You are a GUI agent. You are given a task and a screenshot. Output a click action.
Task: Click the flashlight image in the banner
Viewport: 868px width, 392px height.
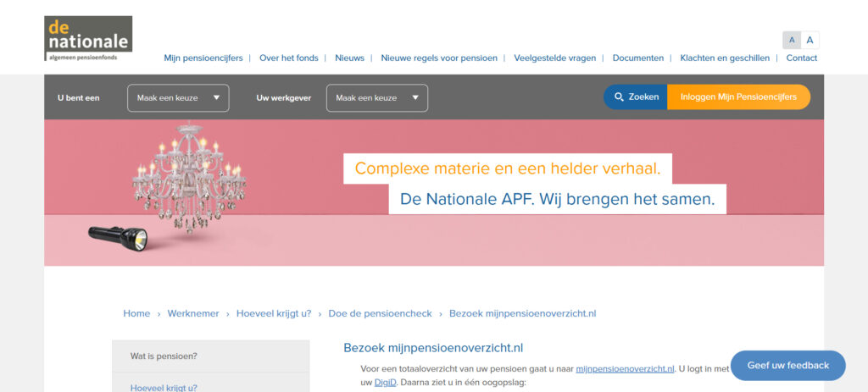[118, 238]
